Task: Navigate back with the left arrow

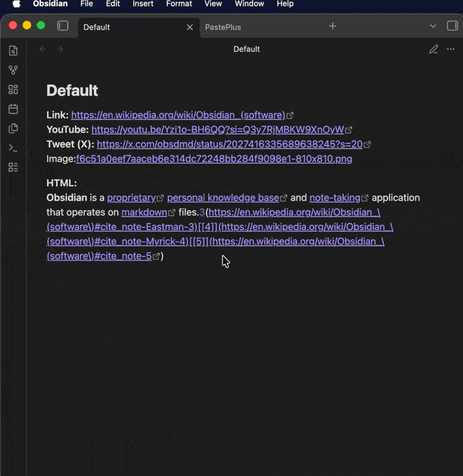Action: (43, 49)
